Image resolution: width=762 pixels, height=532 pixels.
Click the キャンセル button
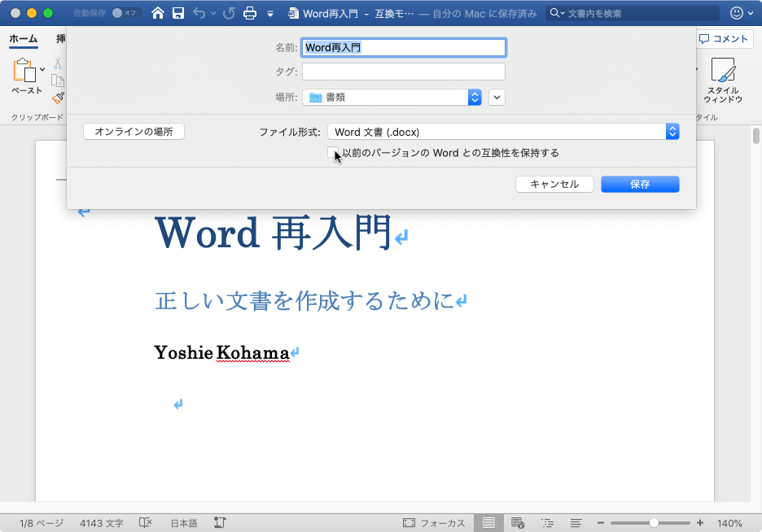tap(554, 185)
